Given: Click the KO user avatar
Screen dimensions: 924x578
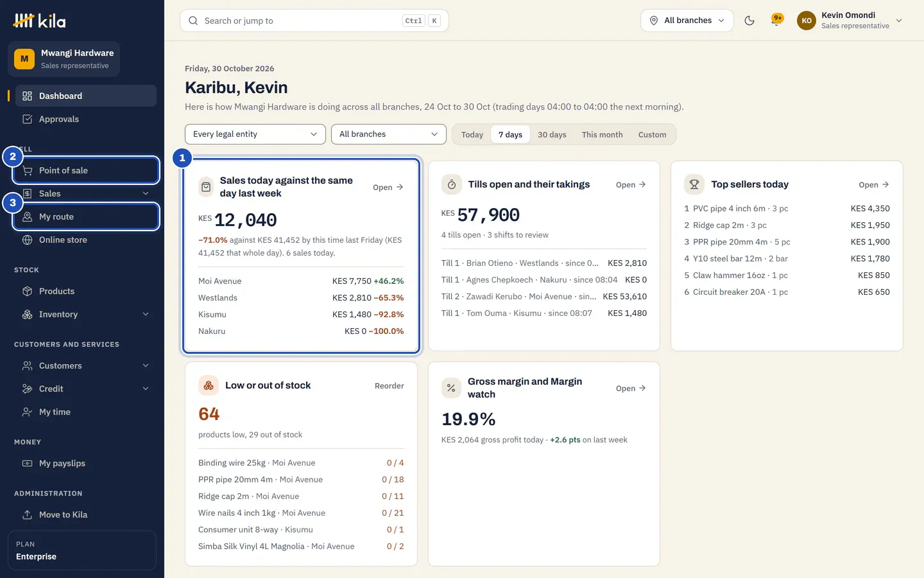Looking at the screenshot, I should [807, 21].
